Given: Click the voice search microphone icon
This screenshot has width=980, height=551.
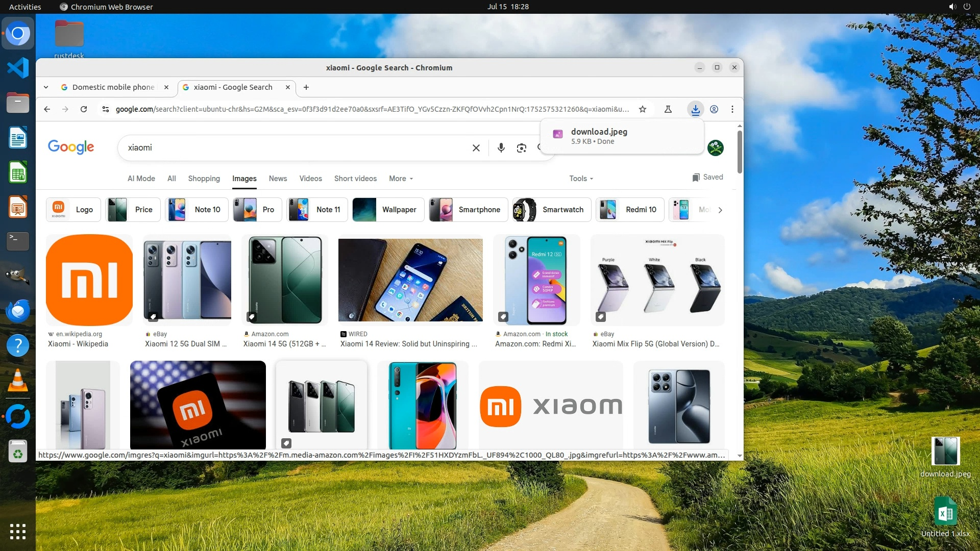Looking at the screenshot, I should pos(501,148).
